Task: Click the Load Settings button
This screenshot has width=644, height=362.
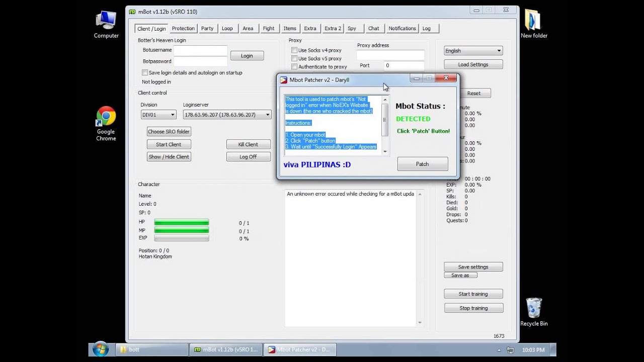Action: click(473, 64)
